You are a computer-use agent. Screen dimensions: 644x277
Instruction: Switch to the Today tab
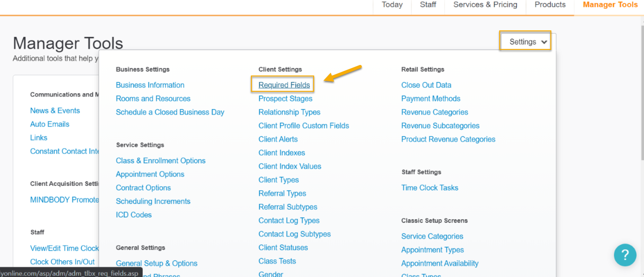(x=392, y=5)
